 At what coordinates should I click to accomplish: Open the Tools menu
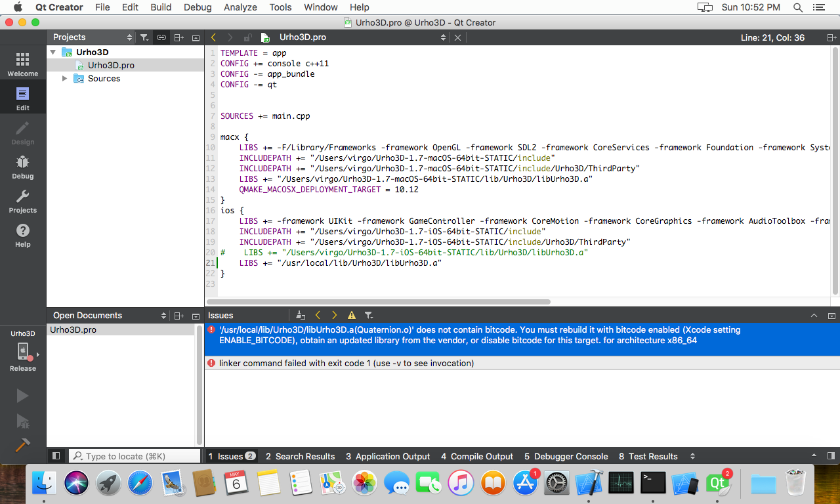coord(280,7)
